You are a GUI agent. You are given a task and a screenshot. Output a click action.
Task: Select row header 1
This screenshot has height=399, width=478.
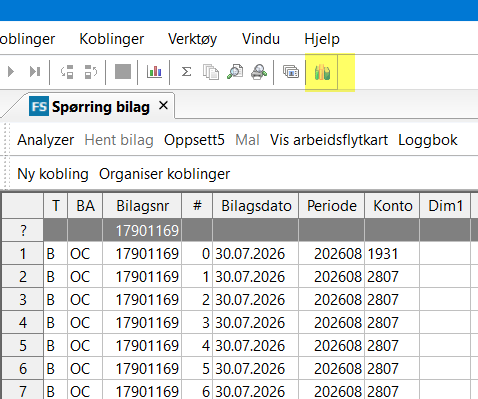23,254
